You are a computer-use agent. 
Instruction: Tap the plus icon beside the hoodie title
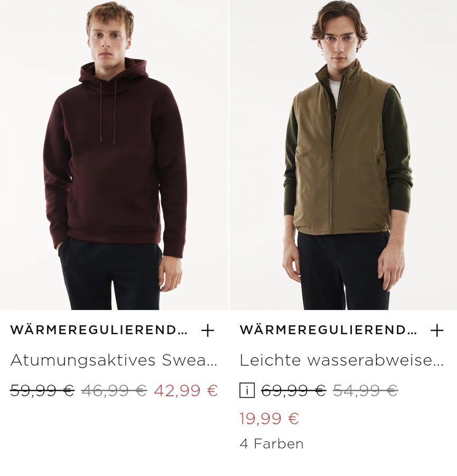208,330
